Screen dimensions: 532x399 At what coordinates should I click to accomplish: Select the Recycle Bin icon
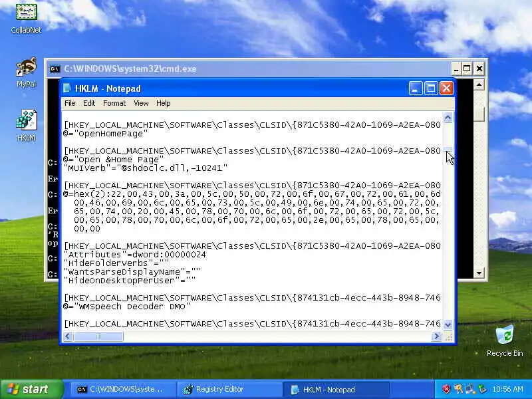point(505,340)
